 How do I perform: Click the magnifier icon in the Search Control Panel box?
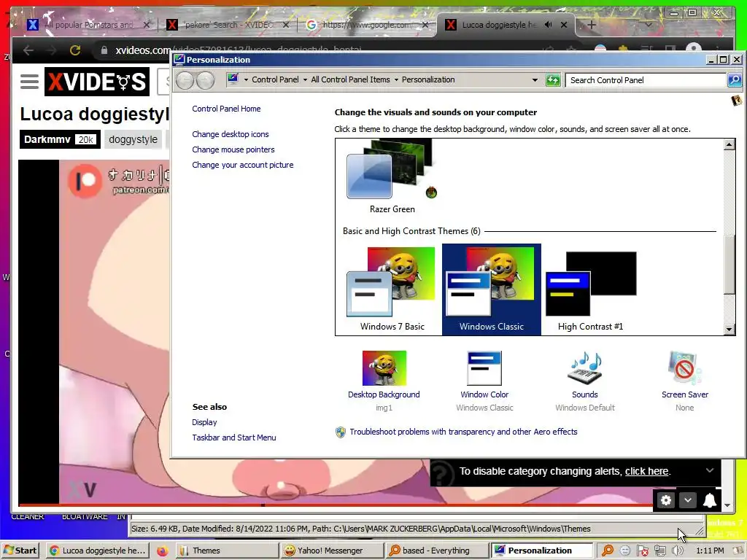click(734, 80)
